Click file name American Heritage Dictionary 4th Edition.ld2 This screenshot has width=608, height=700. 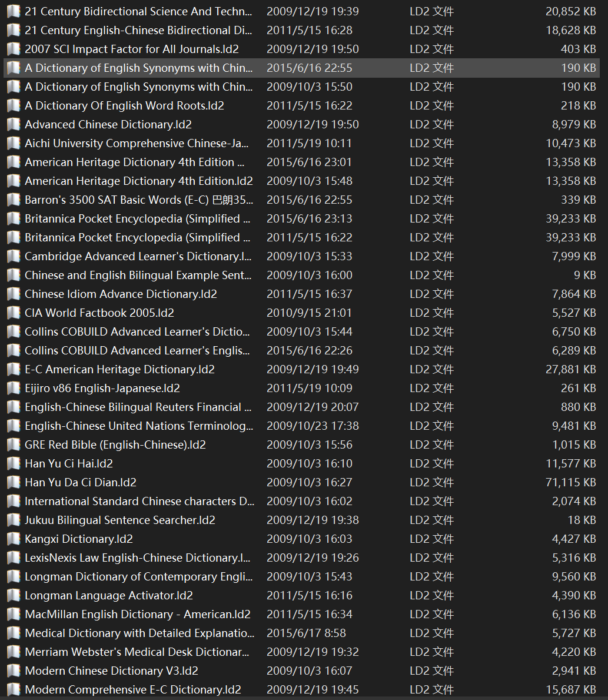pos(139,181)
